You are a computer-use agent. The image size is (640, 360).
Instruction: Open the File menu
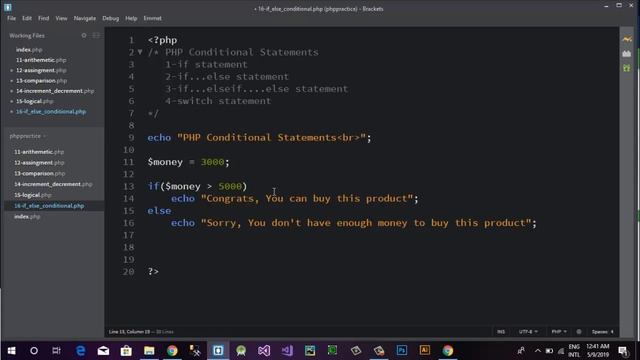click(11, 18)
